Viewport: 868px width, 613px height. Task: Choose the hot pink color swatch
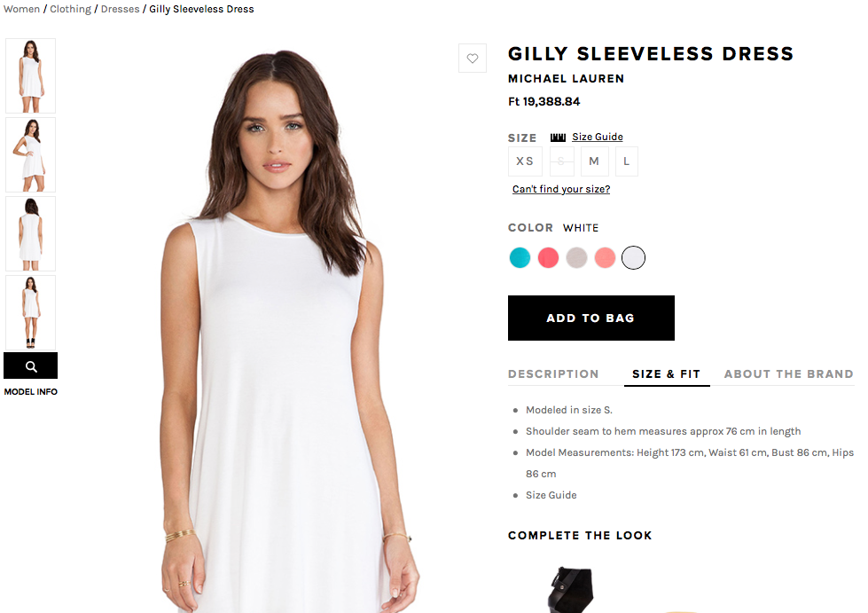click(x=548, y=257)
